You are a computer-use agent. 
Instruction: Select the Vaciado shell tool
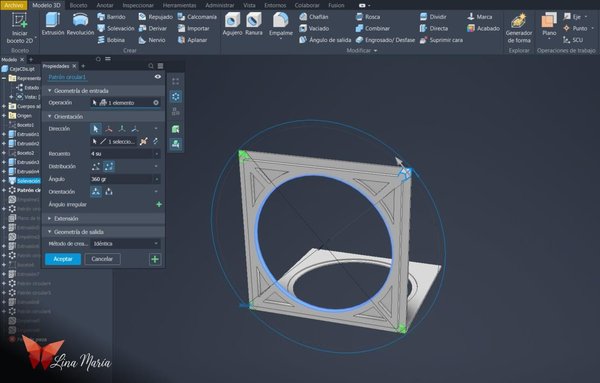point(314,28)
